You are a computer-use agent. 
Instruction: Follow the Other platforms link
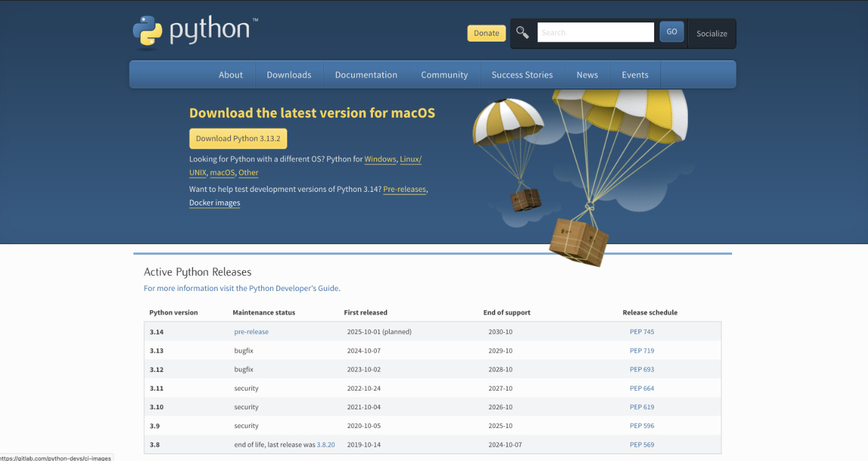(248, 173)
